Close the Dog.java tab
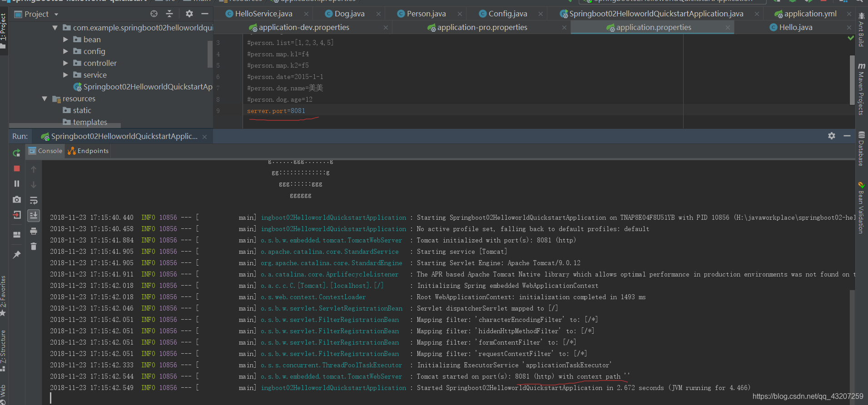 378,14
